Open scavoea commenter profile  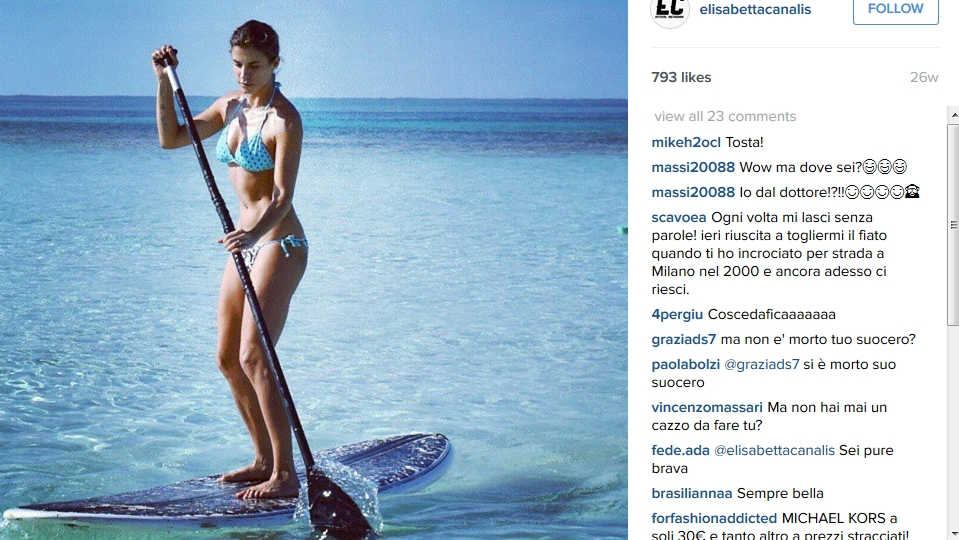coord(679,218)
